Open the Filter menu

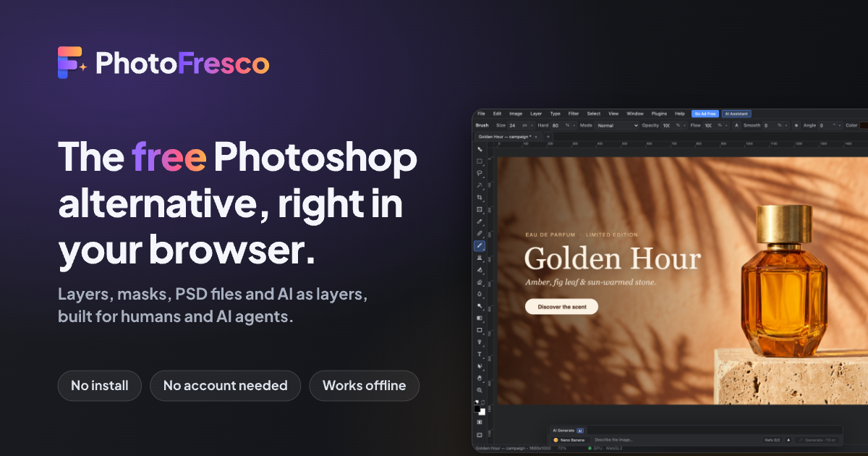(x=574, y=114)
